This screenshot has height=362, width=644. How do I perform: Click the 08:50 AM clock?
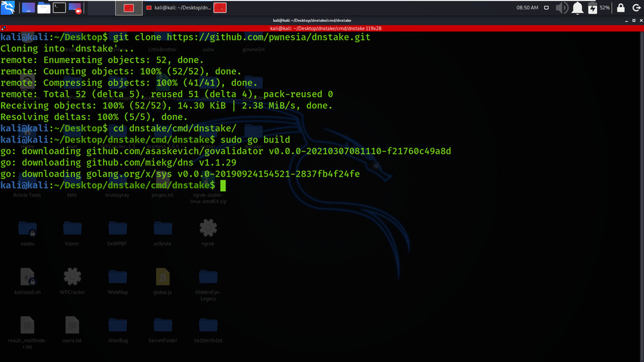pyautogui.click(x=527, y=8)
